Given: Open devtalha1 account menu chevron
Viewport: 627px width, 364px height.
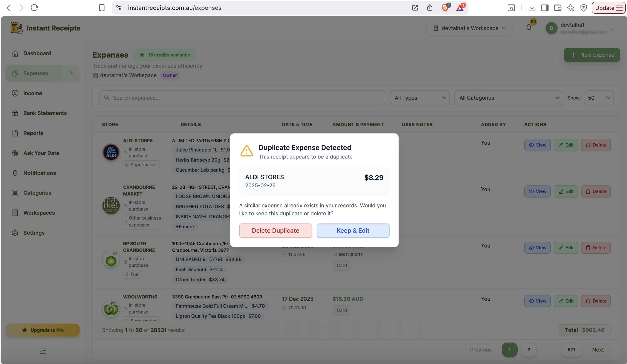Looking at the screenshot, I should [612, 29].
